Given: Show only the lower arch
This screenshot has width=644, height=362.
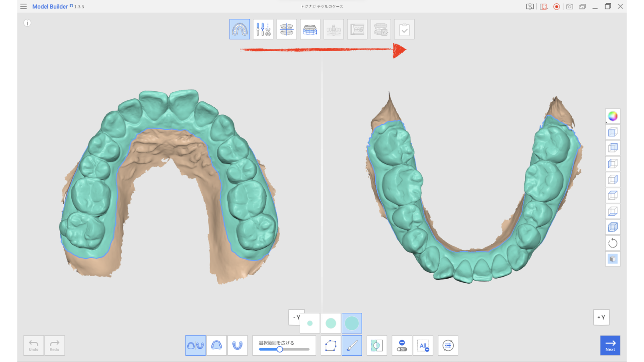Looking at the screenshot, I should [237, 345].
